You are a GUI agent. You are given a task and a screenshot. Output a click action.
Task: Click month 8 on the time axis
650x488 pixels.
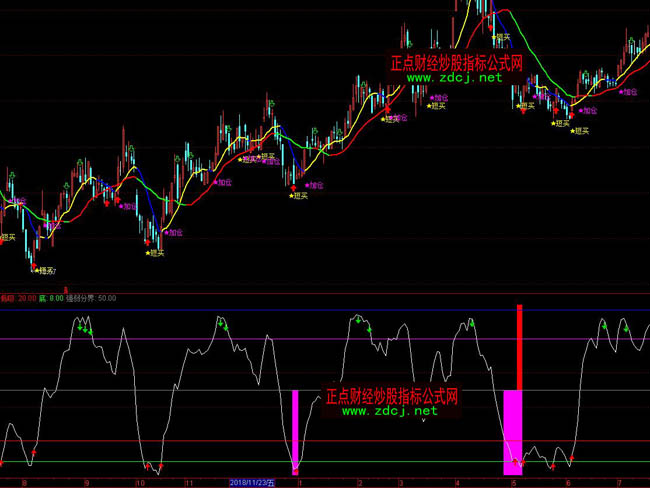coord(24,482)
